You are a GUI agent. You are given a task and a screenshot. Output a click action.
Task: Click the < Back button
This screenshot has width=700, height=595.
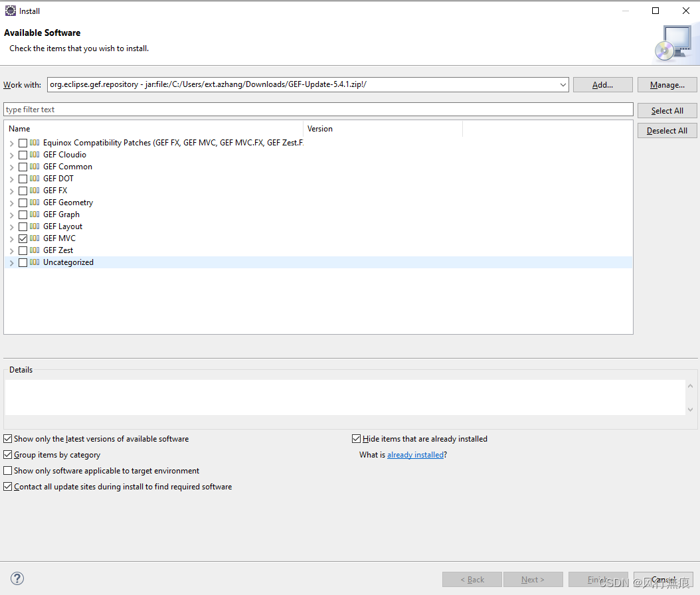click(x=472, y=579)
